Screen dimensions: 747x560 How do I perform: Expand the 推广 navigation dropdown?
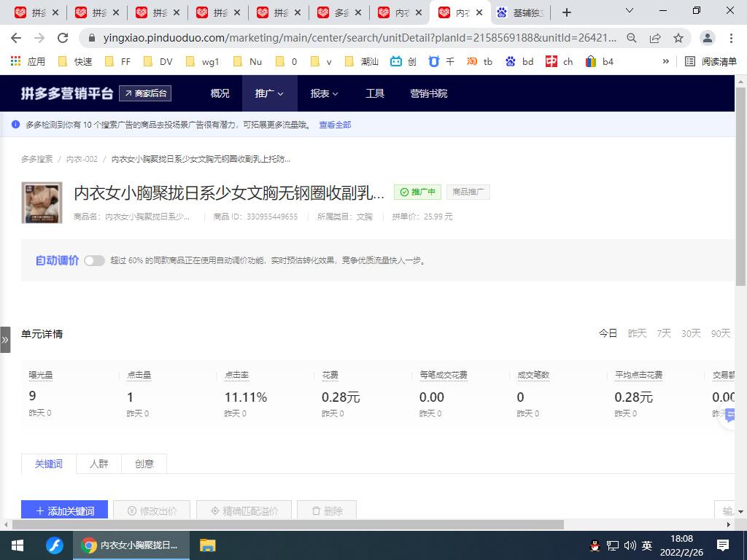coord(269,93)
